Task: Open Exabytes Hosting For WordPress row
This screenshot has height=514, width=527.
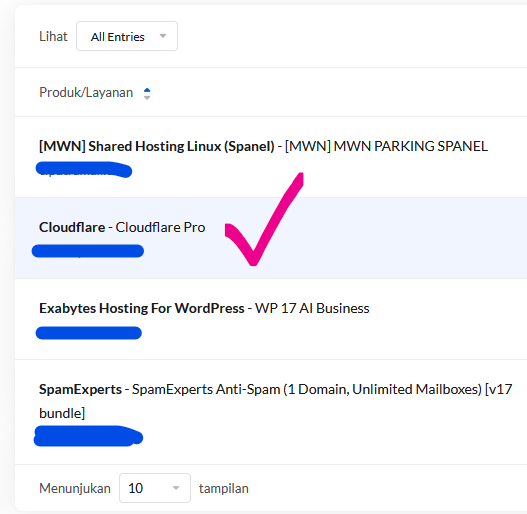Action: 271,319
